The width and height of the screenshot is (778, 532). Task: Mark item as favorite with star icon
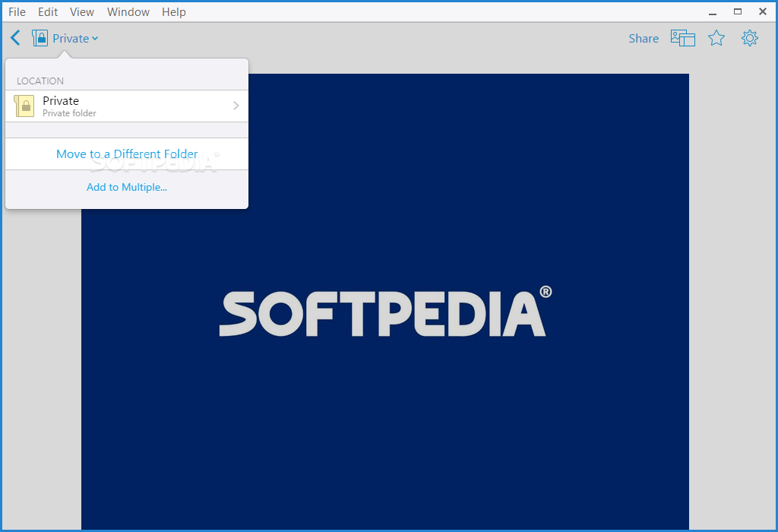(716, 38)
